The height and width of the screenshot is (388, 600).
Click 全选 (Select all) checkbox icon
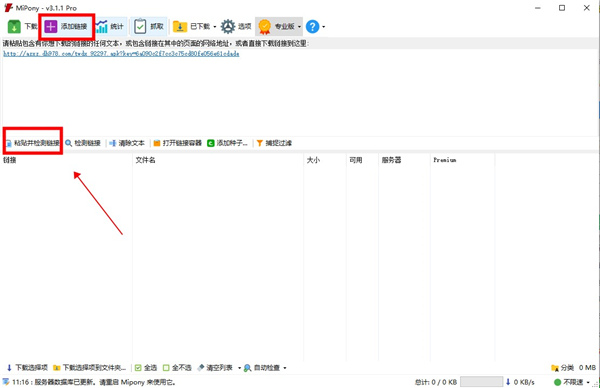138,368
